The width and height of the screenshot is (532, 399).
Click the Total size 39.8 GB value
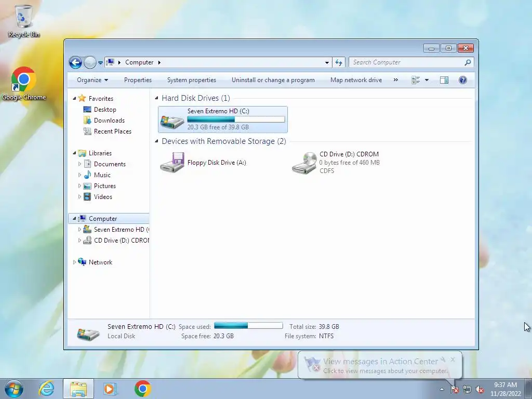[329, 327]
